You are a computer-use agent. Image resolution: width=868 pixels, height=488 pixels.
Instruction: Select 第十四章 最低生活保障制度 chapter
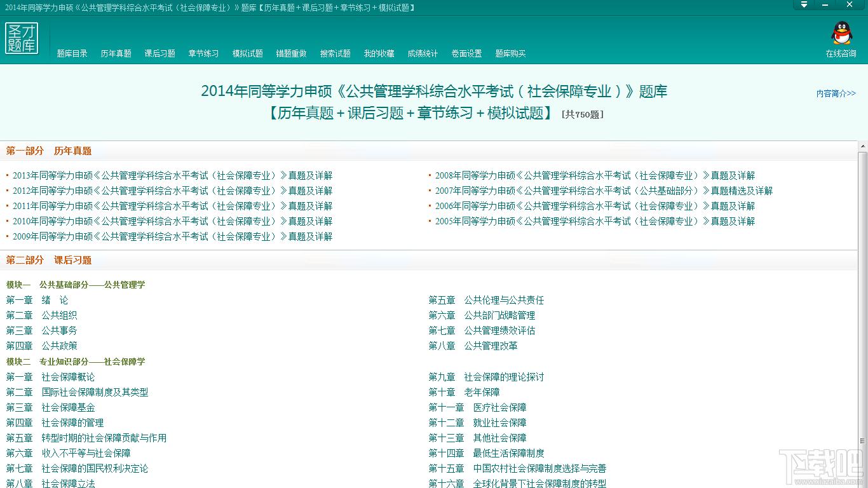pyautogui.click(x=487, y=454)
